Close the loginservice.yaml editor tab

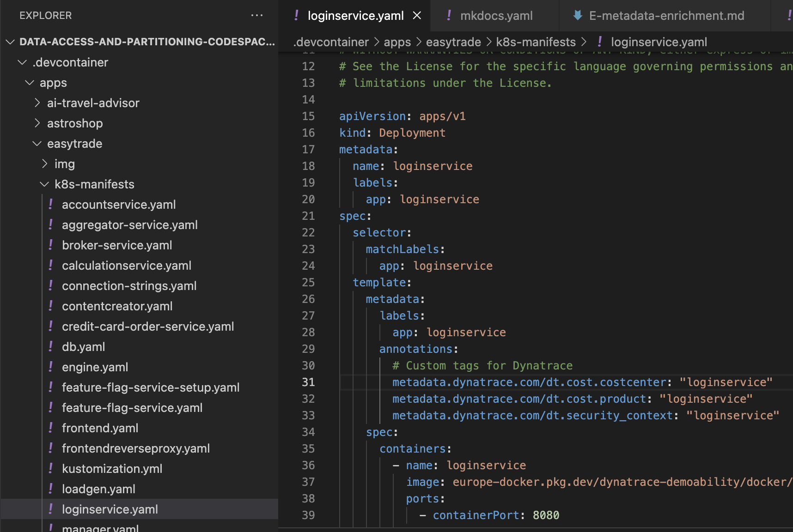coord(417,16)
